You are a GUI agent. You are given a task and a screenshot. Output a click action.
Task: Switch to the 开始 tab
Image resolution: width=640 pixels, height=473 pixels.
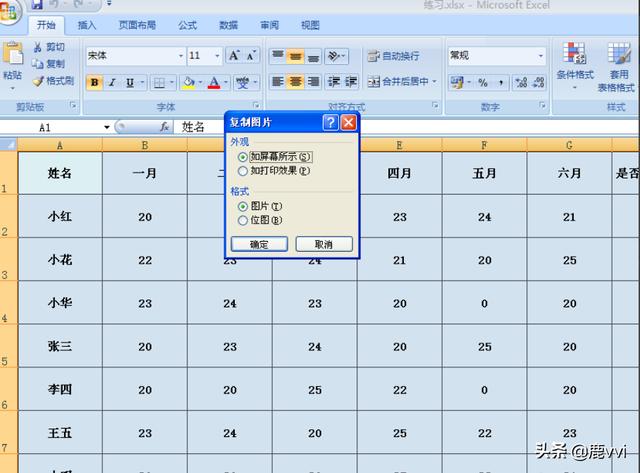click(x=46, y=25)
